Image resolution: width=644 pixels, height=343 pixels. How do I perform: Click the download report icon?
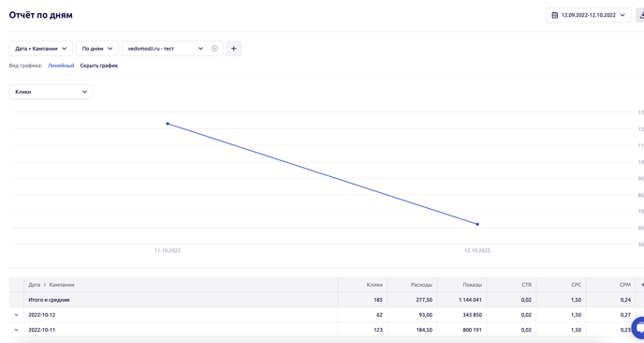pyautogui.click(x=640, y=15)
